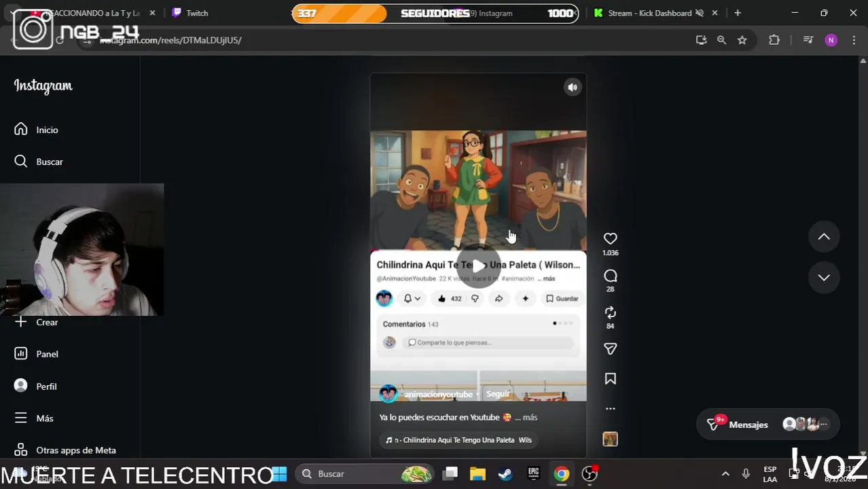Go to Perfil in the sidebar

[x=36, y=386]
